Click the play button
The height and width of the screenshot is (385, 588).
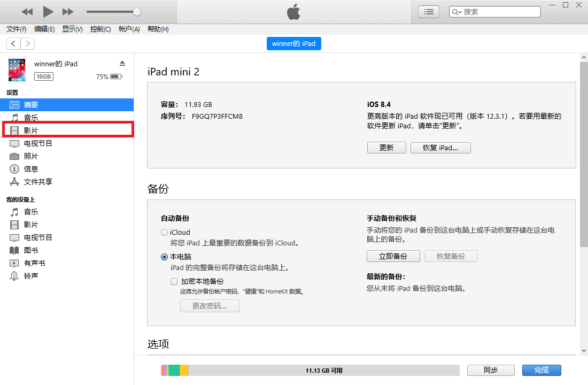click(48, 12)
